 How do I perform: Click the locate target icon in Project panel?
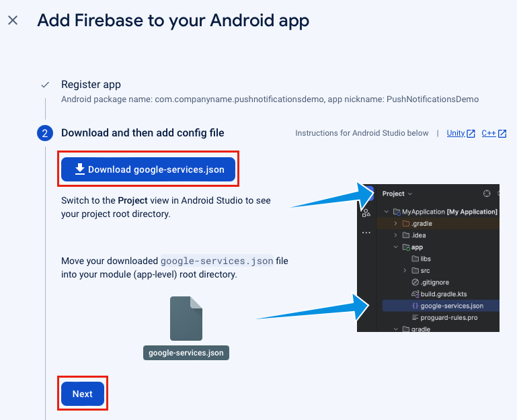coord(487,194)
